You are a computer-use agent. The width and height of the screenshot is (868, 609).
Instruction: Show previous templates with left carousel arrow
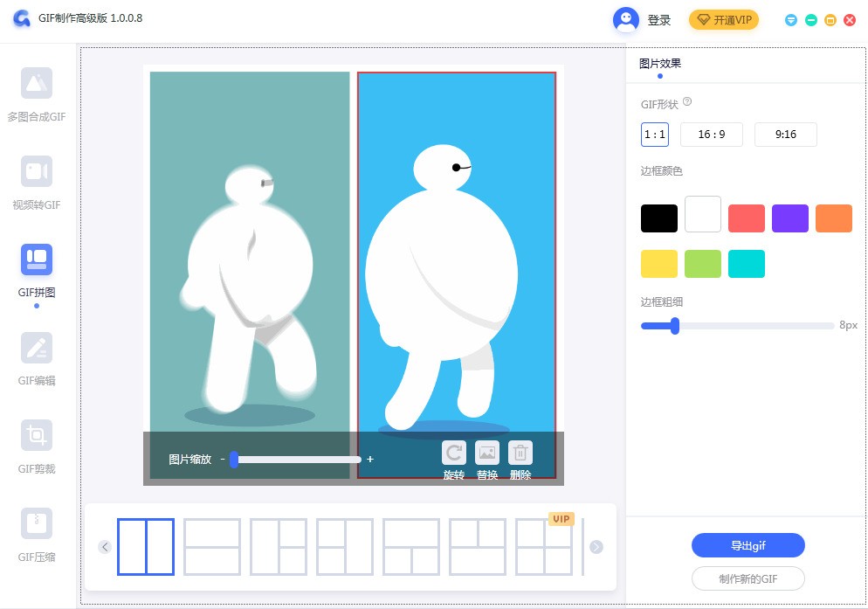(x=105, y=547)
